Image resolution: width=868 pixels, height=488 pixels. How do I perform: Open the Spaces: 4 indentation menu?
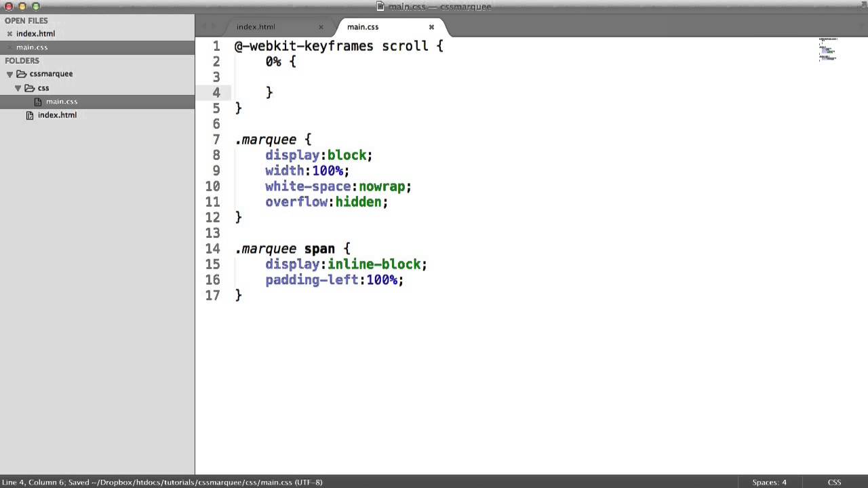[769, 483]
